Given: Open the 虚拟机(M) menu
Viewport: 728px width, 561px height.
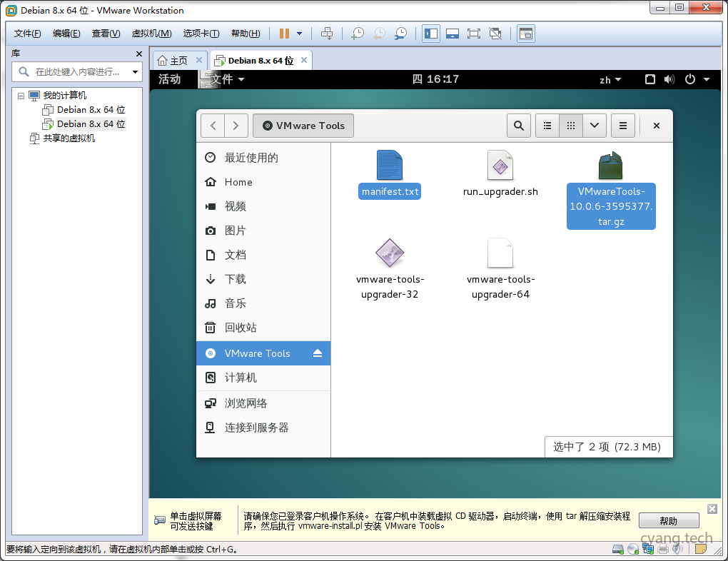Looking at the screenshot, I should pos(151,34).
